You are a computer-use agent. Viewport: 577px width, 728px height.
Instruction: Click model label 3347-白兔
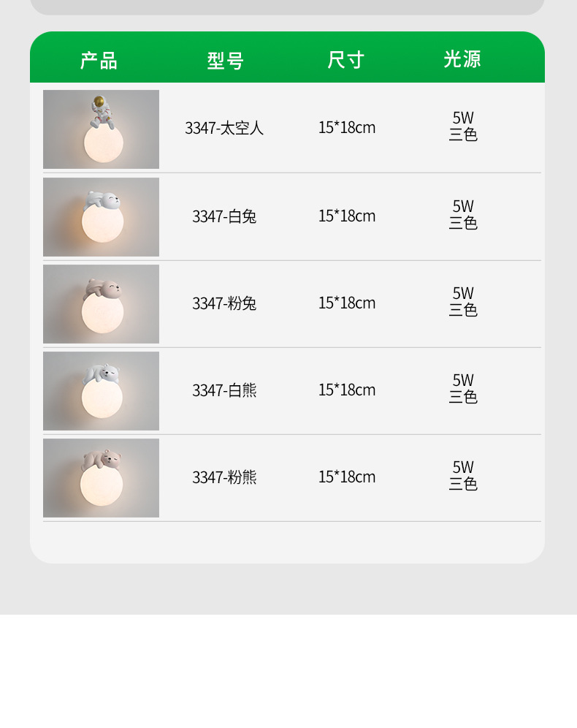click(224, 217)
